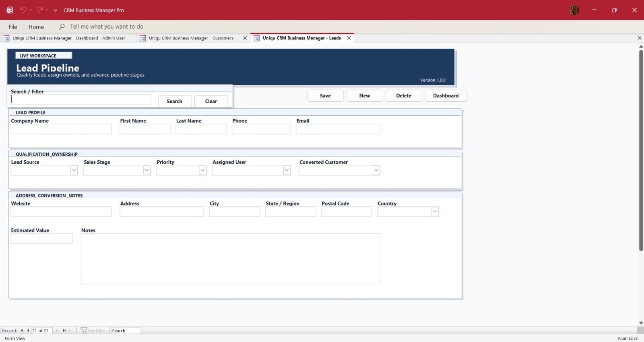Screen dimensions: 644x342
Task: Click the Undo arrow in quick access toolbar
Action: coord(23,10)
